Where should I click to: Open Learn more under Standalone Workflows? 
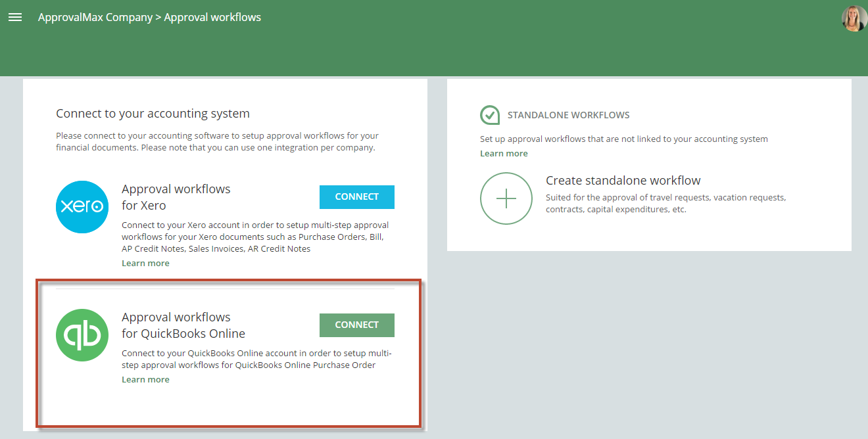point(504,153)
